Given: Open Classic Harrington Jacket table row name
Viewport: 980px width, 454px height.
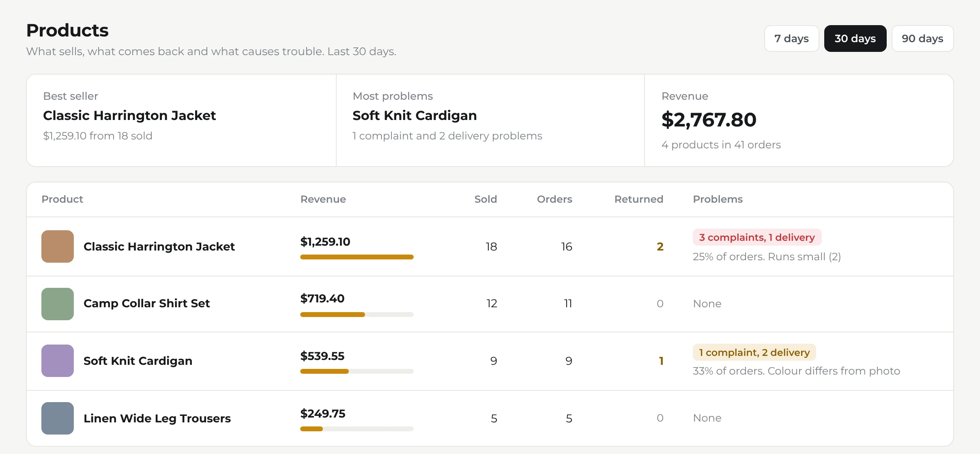Looking at the screenshot, I should tap(159, 246).
